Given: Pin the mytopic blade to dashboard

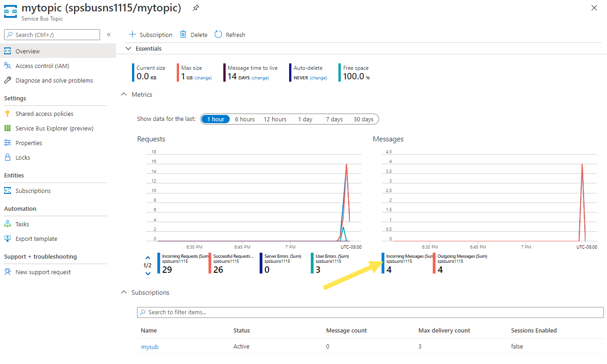Looking at the screenshot, I should (195, 8).
